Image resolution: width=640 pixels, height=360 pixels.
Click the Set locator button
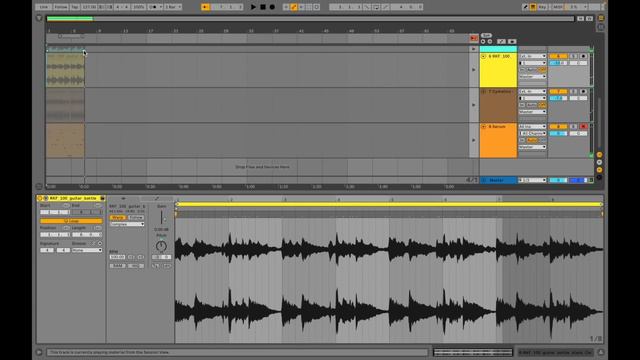click(486, 36)
